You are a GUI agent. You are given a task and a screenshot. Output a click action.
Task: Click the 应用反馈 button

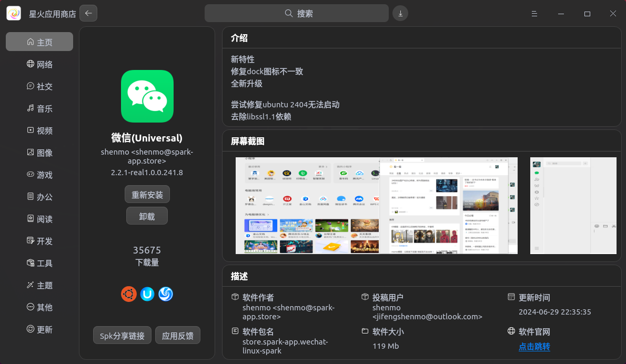pos(178,335)
